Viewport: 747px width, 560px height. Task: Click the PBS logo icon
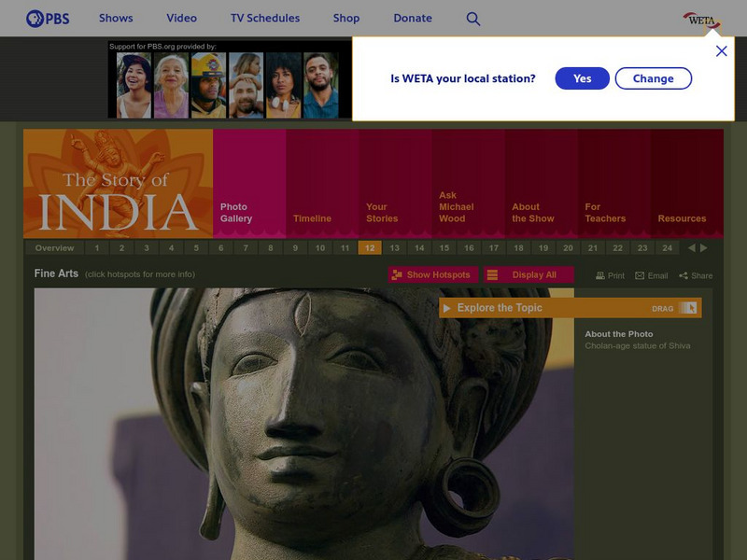point(37,18)
